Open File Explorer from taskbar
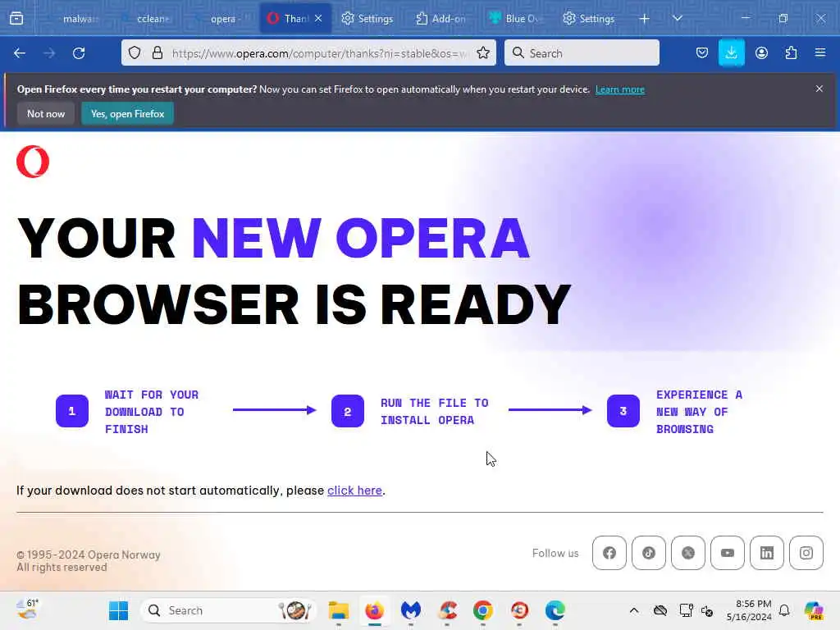The height and width of the screenshot is (630, 840). click(x=339, y=610)
